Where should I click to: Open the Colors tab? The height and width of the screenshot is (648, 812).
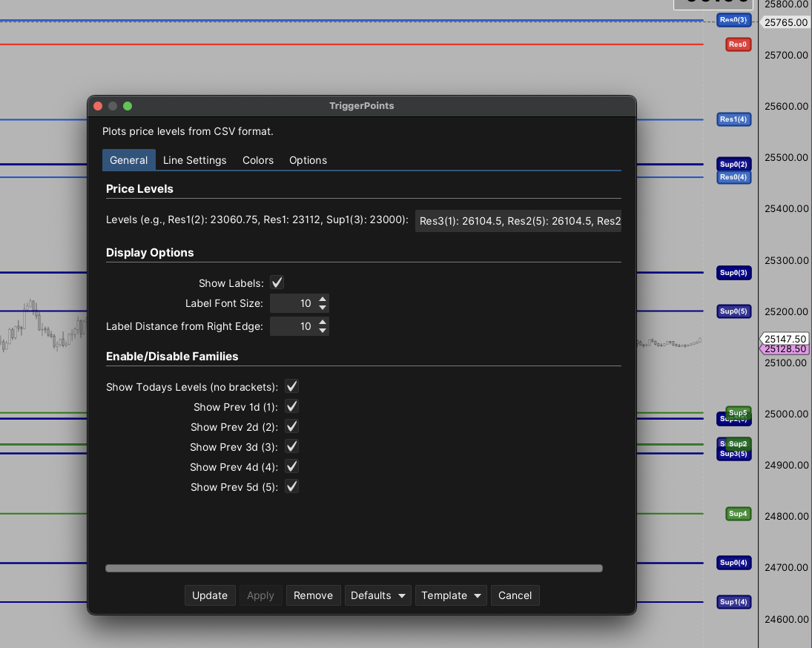pyautogui.click(x=258, y=160)
